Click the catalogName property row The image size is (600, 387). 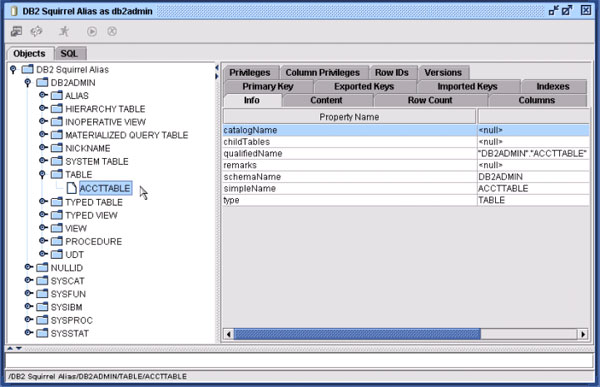point(406,130)
